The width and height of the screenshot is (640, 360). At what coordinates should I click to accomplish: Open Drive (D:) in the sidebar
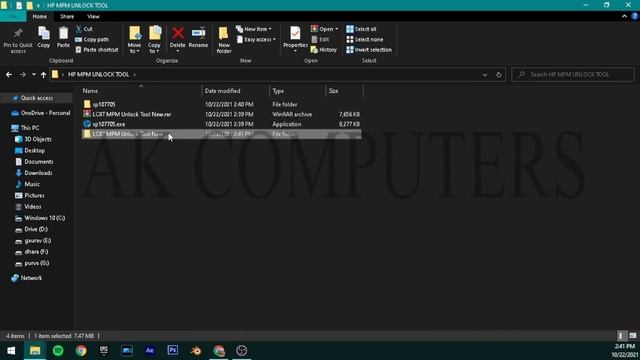(31, 229)
